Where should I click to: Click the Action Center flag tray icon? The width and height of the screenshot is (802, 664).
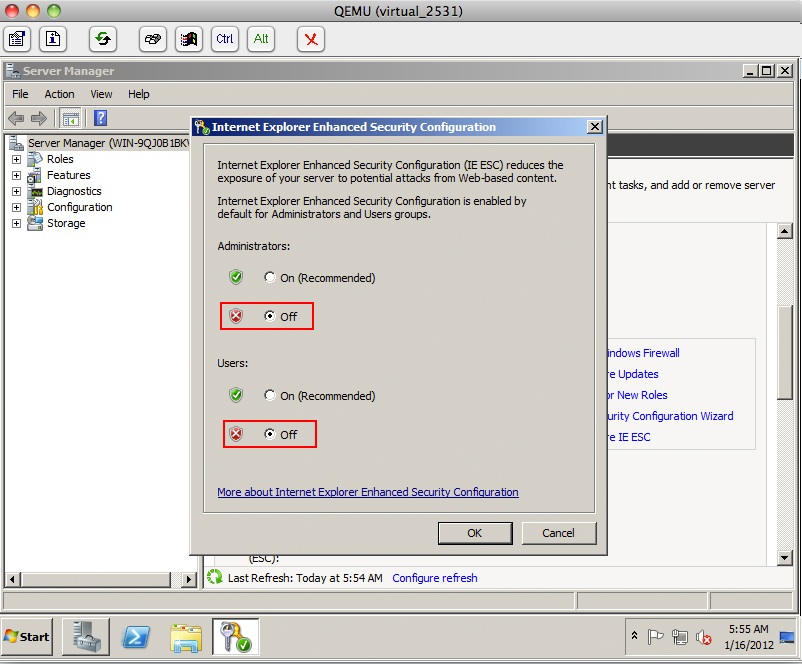[655, 637]
